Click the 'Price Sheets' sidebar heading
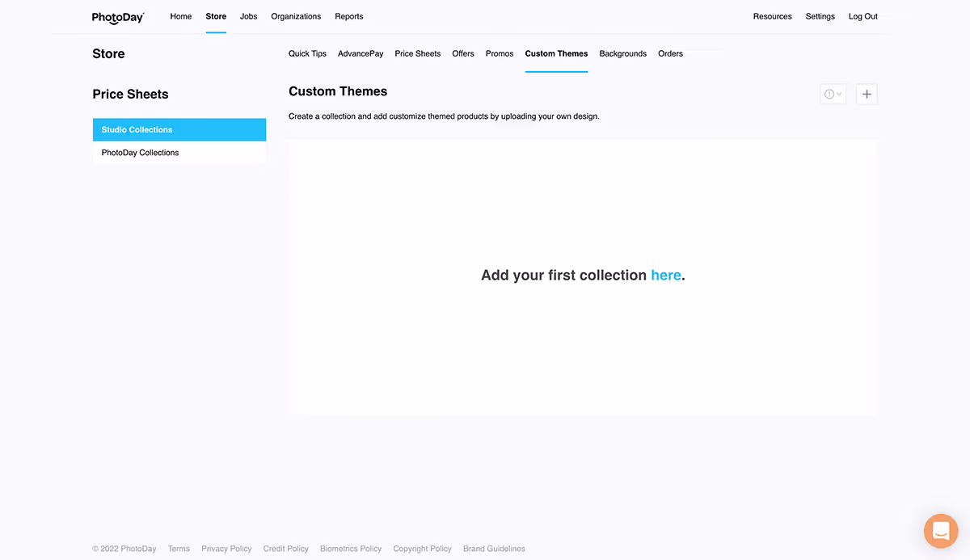 pos(131,95)
